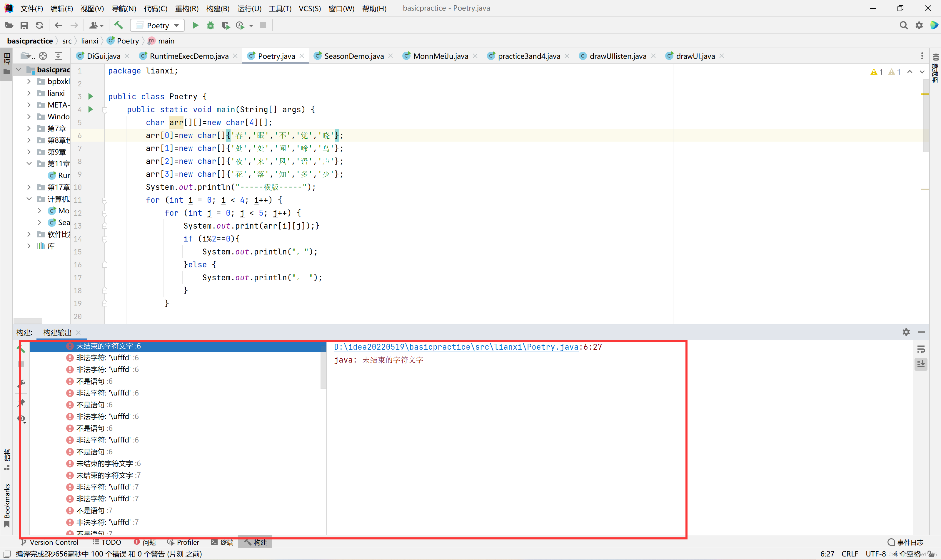Click the Stop process icon

click(263, 25)
